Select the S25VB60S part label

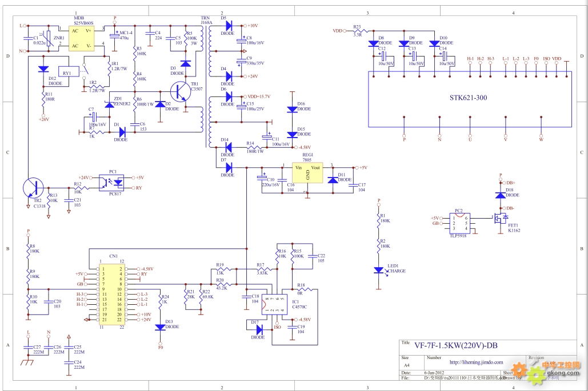tap(83, 23)
